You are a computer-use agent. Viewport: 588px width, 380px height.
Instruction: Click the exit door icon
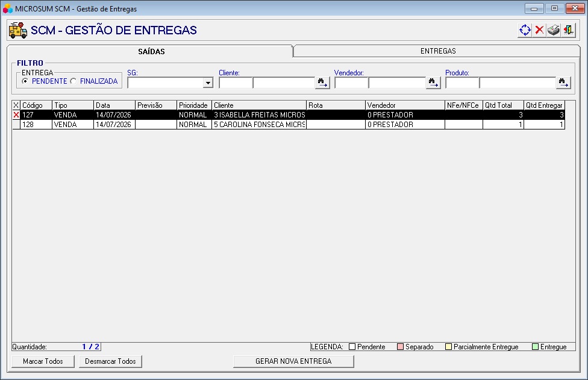pos(568,30)
